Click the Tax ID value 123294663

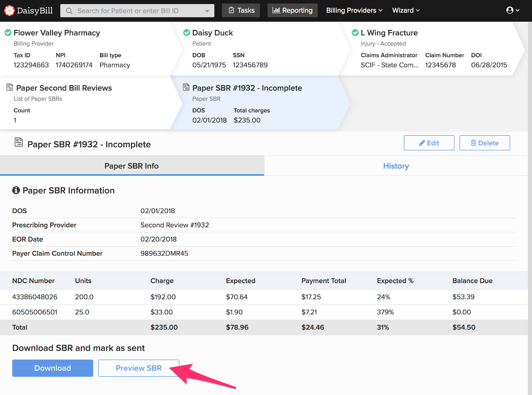31,65
